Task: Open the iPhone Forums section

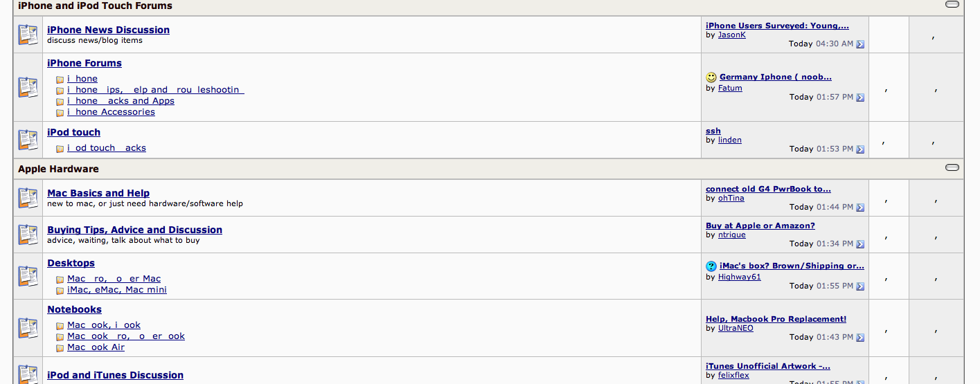Action: pyautogui.click(x=84, y=63)
